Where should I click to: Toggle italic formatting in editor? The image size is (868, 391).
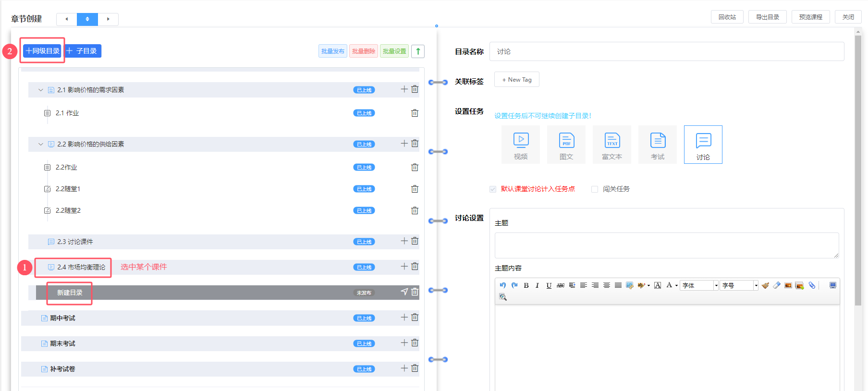(x=537, y=285)
